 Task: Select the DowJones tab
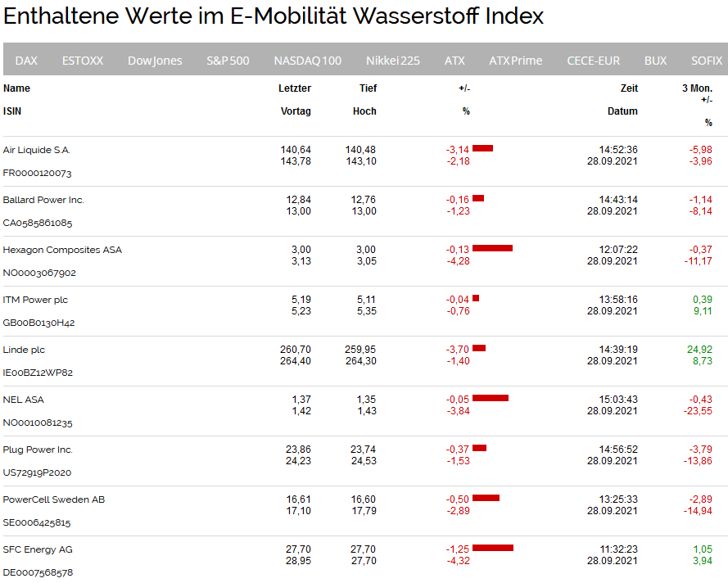(x=155, y=59)
